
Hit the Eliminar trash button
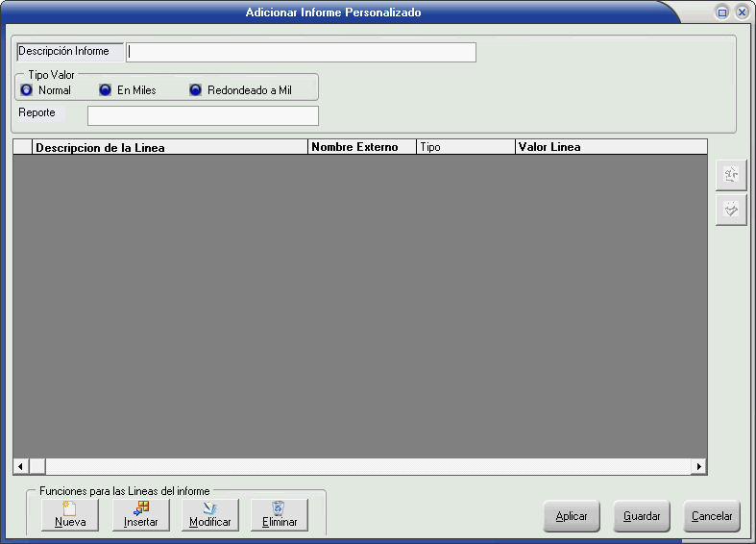(x=280, y=515)
